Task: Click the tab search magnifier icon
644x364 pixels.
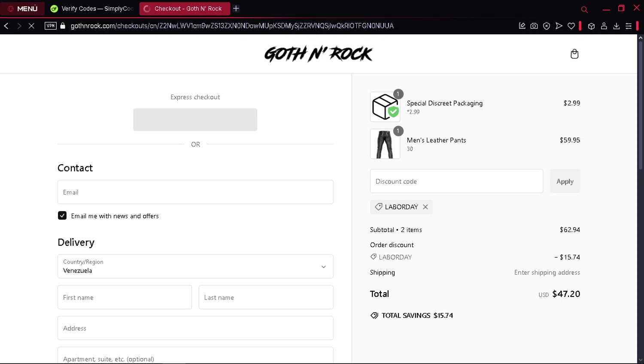Action: tap(584, 9)
